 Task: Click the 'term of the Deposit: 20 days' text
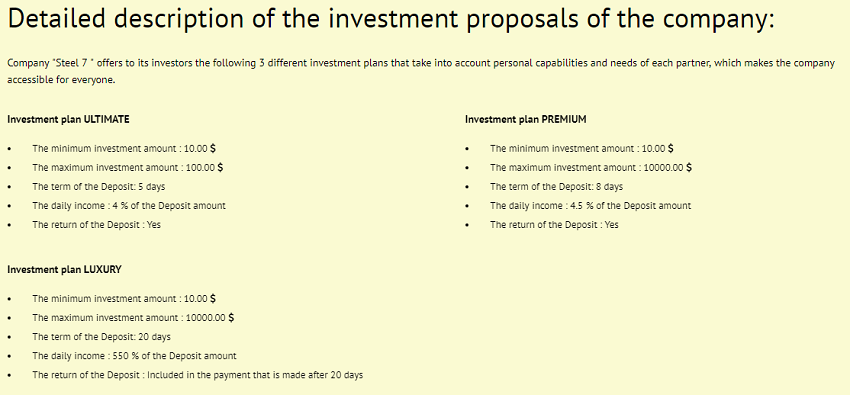tap(101, 337)
